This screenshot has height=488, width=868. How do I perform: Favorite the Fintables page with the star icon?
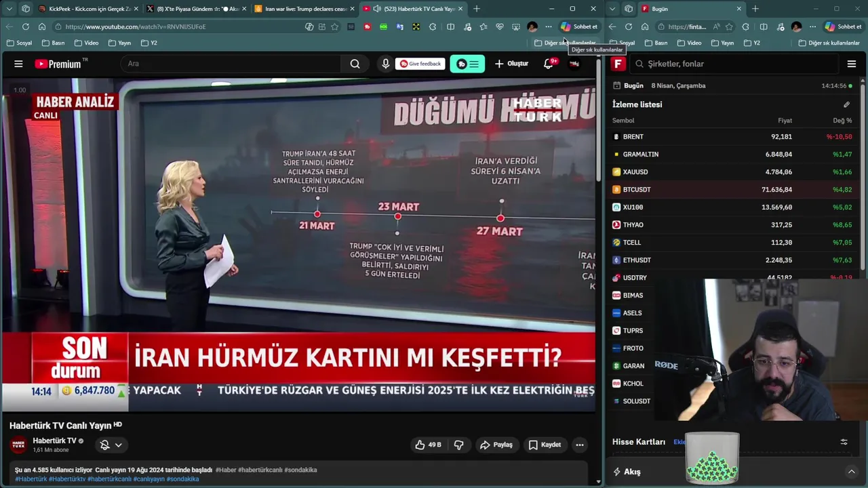point(729,26)
